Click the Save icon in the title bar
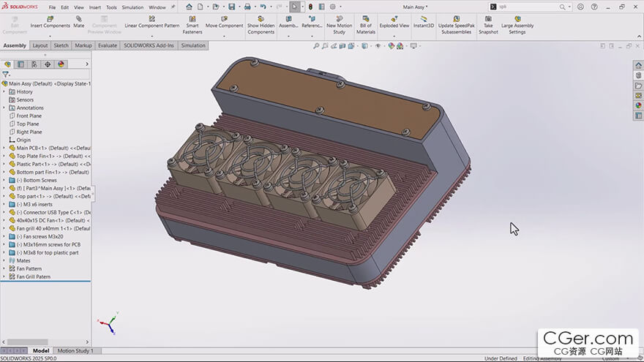The height and width of the screenshot is (362, 644). (232, 7)
